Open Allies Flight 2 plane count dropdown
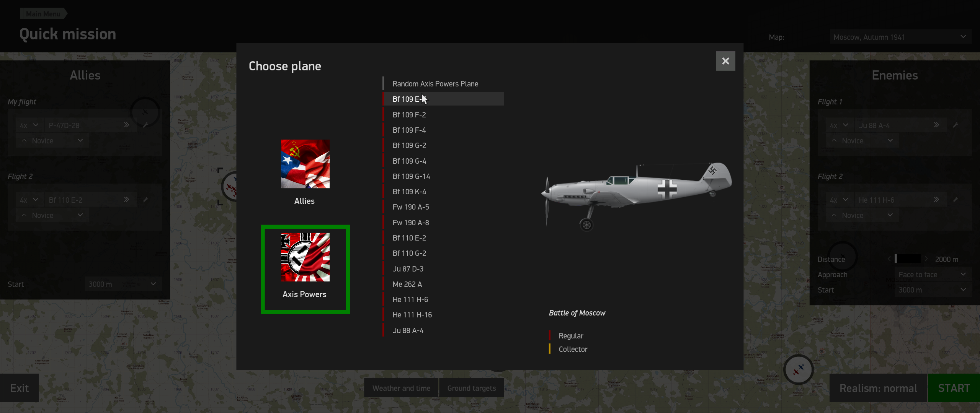The height and width of the screenshot is (413, 980). tap(29, 200)
